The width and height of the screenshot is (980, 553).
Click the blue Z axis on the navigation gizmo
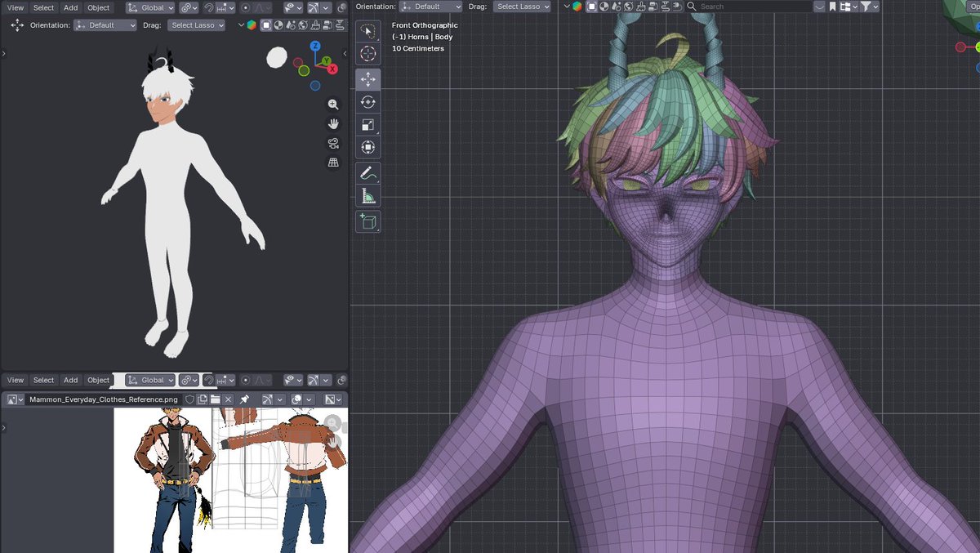315,47
